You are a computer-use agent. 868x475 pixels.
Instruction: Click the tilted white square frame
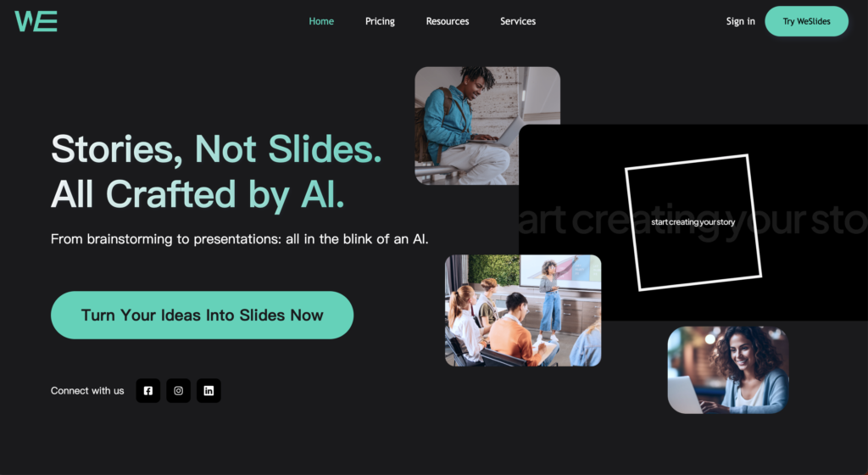[693, 222]
